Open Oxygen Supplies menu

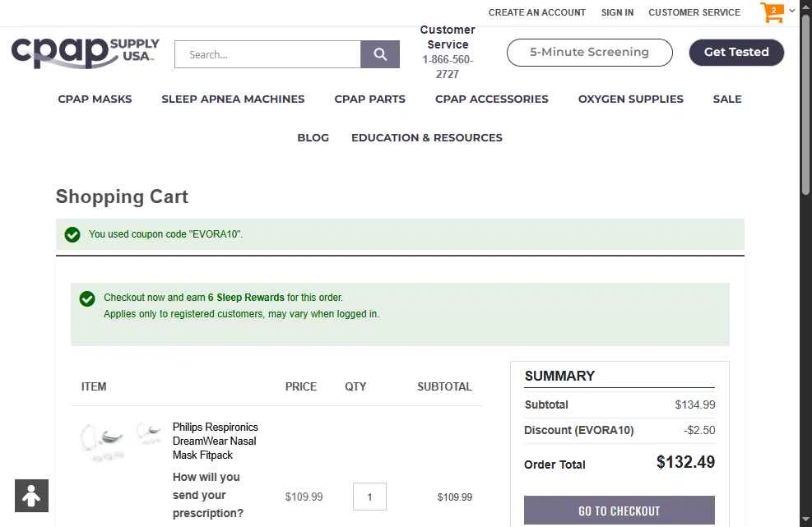point(631,99)
